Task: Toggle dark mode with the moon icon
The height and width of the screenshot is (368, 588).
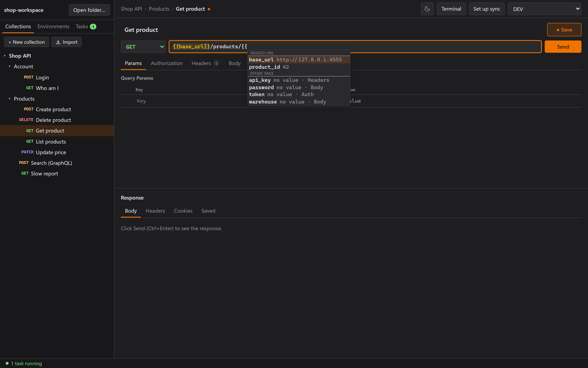Action: tap(427, 9)
